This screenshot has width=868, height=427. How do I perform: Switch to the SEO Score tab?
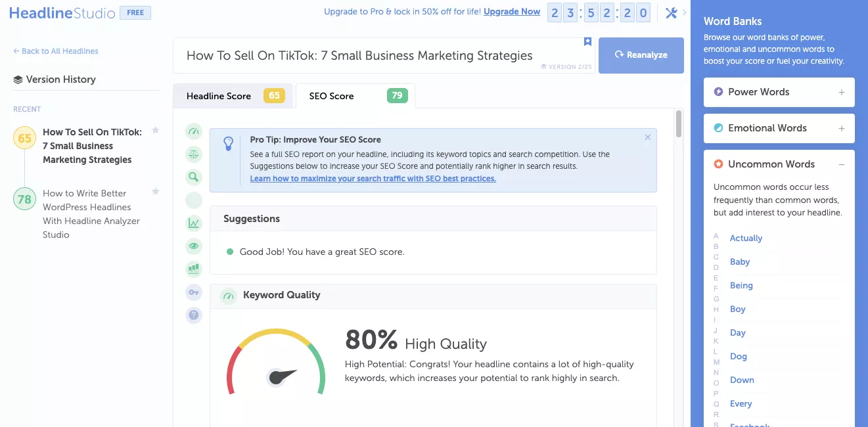[355, 96]
